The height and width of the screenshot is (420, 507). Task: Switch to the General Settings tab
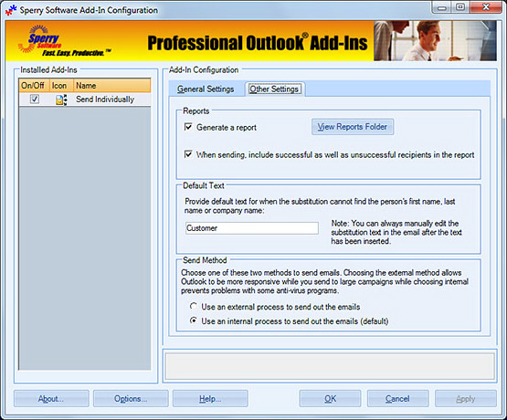(206, 89)
